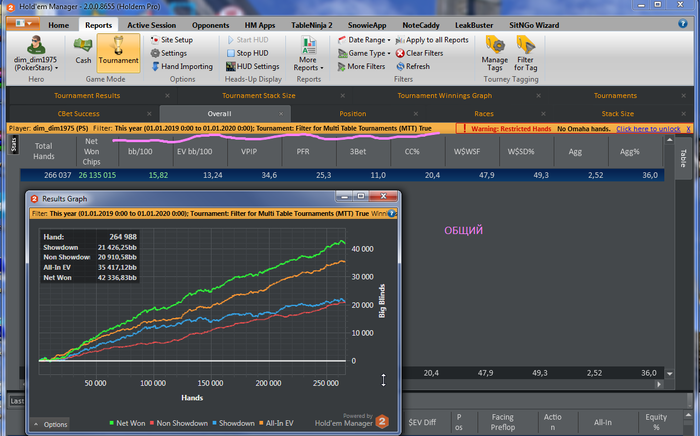700x436 pixels.
Task: Close the Races report tab
Action: coord(543,114)
